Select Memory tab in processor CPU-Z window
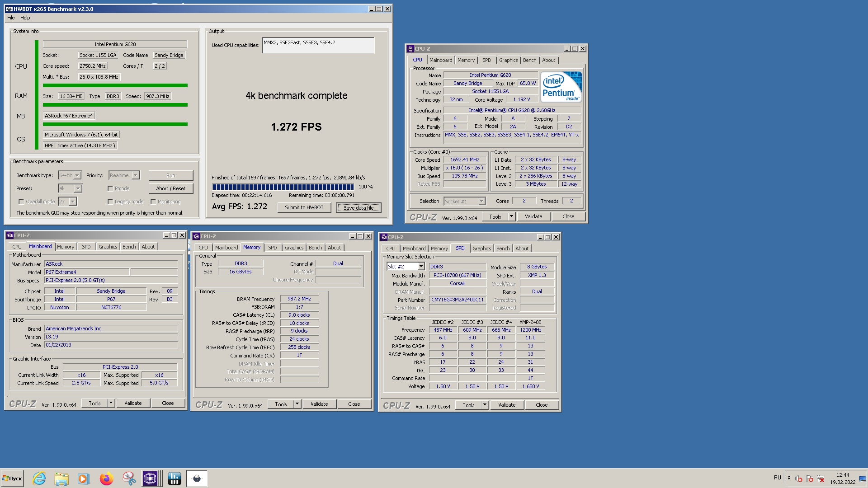This screenshot has width=868, height=488. pos(466,60)
